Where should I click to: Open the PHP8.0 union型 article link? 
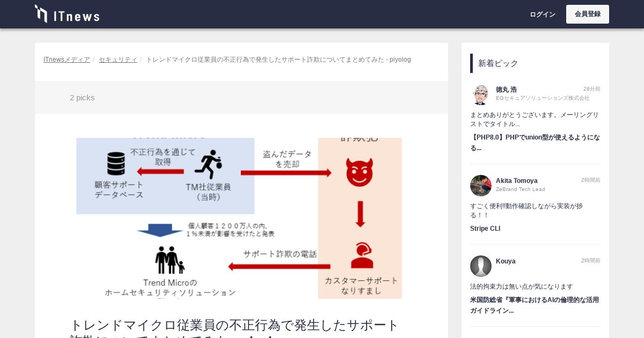(x=535, y=143)
